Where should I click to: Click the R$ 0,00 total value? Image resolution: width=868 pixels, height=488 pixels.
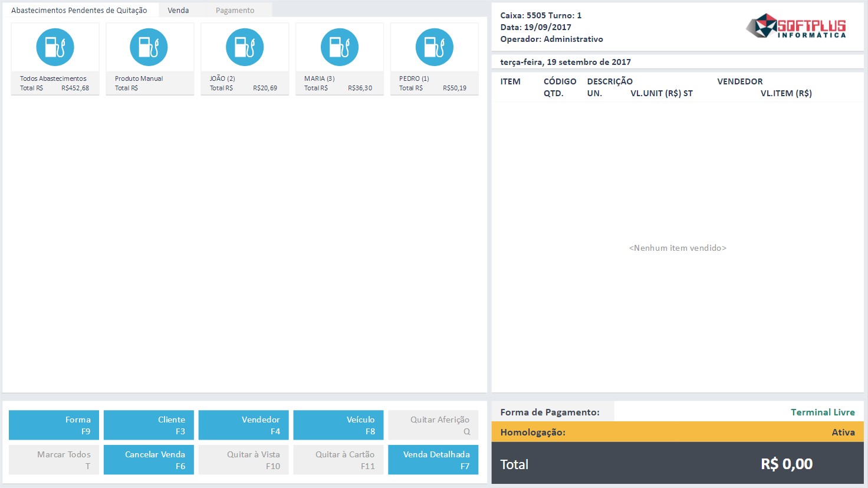pos(787,464)
